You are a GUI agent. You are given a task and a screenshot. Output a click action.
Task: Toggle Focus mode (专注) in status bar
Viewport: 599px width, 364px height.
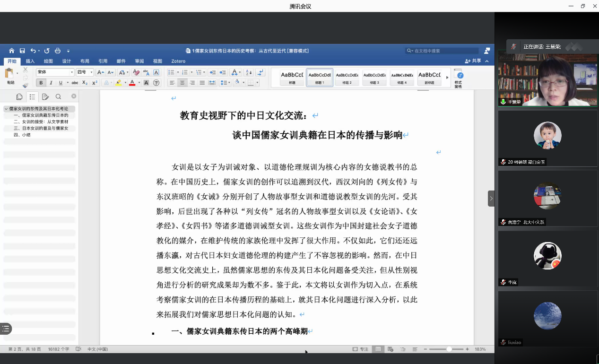tap(360, 349)
